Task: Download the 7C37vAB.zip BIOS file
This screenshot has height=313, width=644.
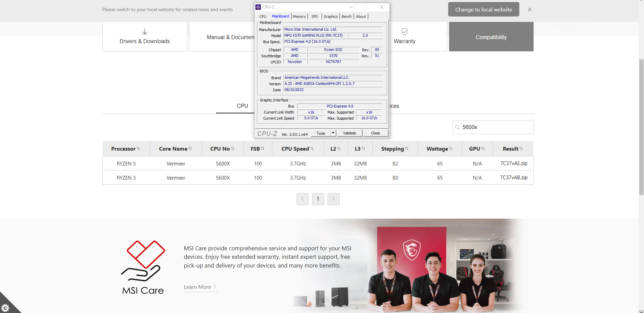Action: 514,178
